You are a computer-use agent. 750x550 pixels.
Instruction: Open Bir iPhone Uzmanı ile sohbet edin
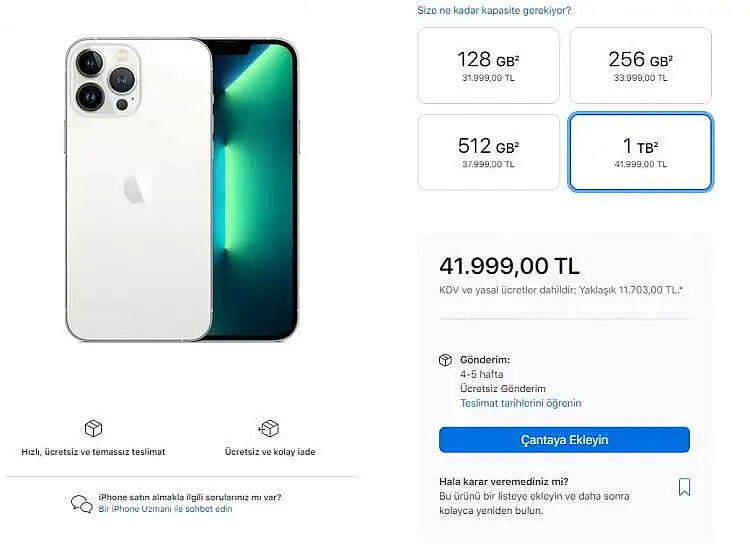click(165, 509)
